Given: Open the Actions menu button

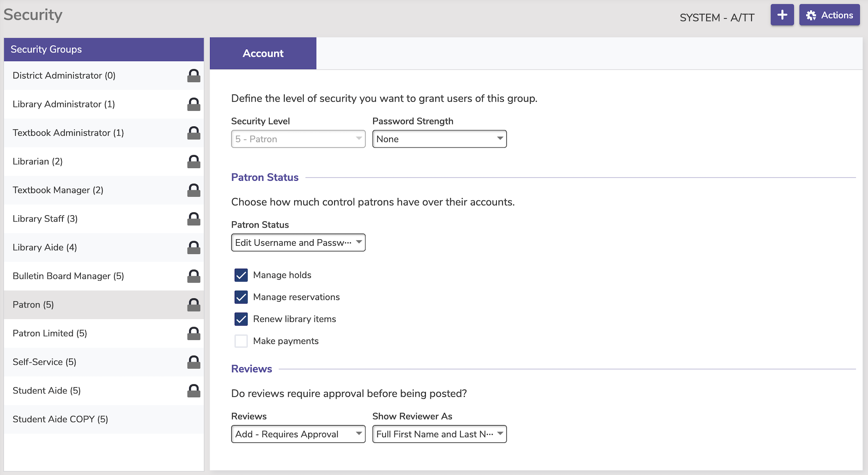Looking at the screenshot, I should coord(829,15).
